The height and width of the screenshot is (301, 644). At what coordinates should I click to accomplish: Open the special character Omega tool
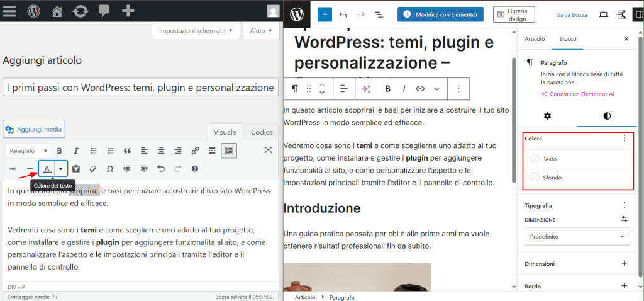click(110, 169)
